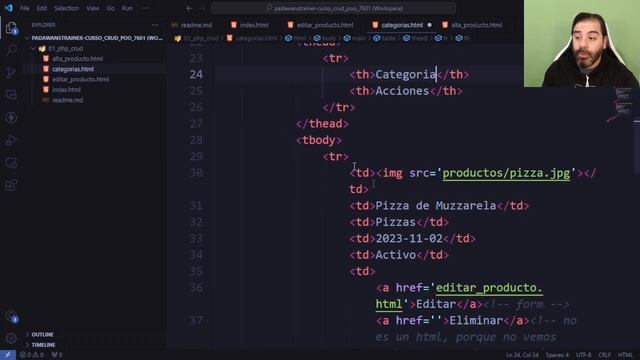Click '2023-11-02' text on line 33
This screenshot has width=640, height=360.
point(409,238)
